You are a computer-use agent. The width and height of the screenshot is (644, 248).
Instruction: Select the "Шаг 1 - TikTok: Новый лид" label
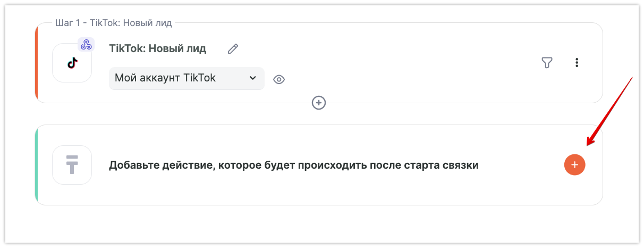(114, 23)
